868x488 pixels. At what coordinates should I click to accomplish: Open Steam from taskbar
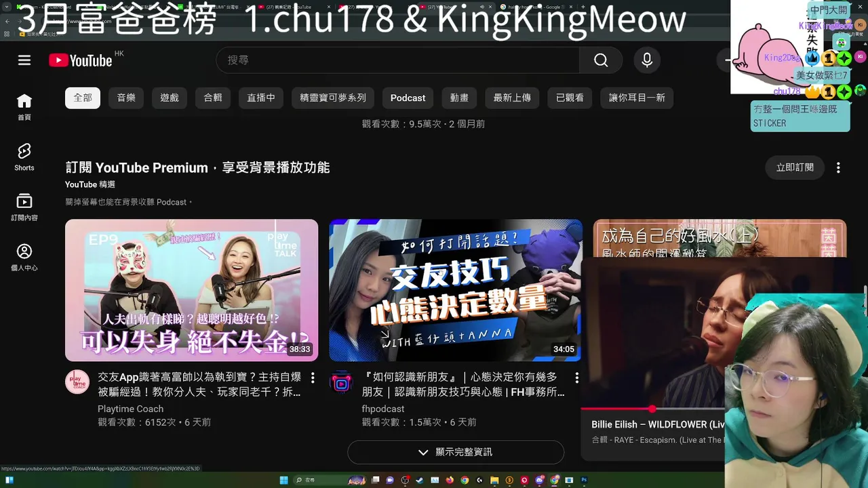[x=420, y=481]
